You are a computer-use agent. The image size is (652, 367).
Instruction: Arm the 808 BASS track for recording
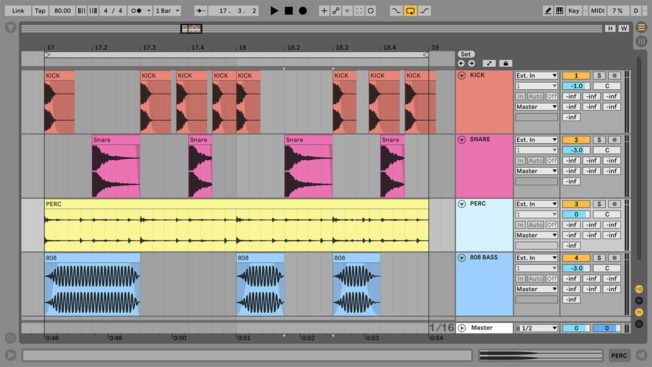[x=614, y=258]
